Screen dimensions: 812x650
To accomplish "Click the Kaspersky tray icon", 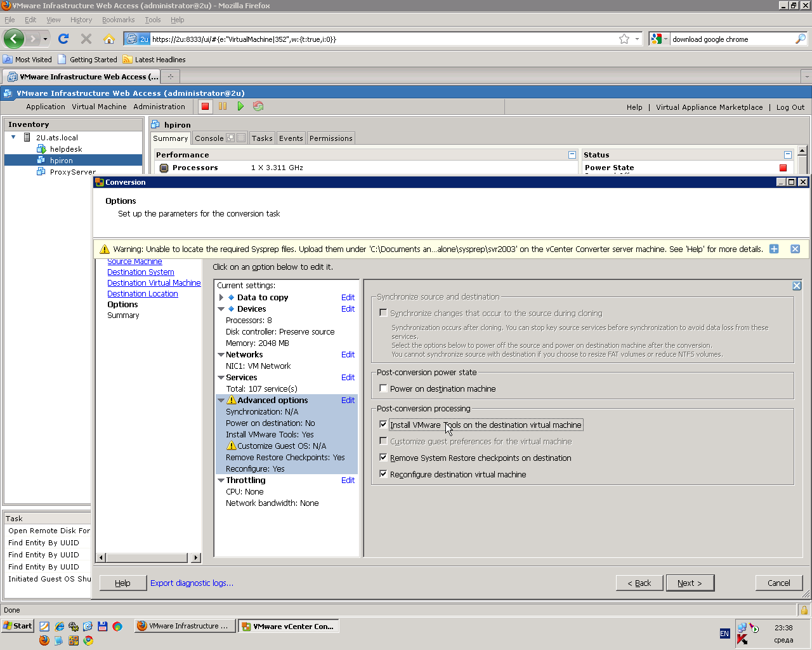I will click(742, 639).
